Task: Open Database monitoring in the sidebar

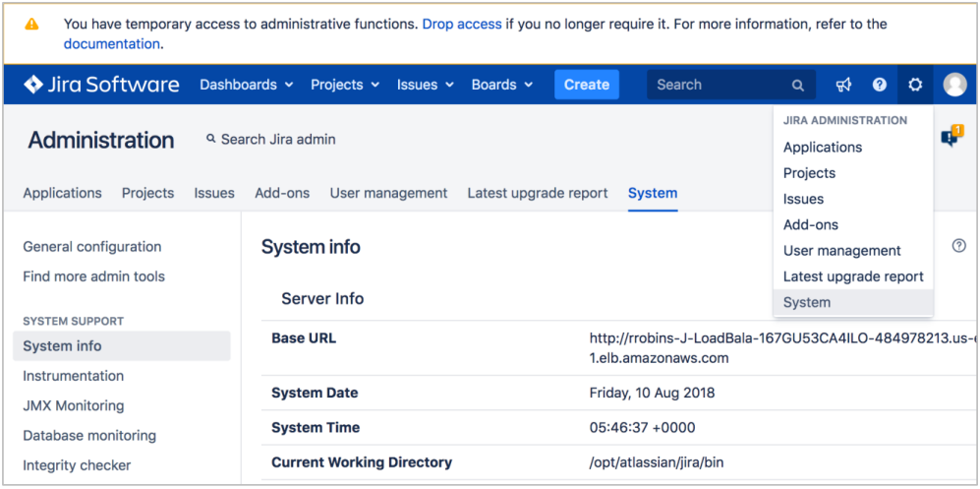Action: click(90, 435)
